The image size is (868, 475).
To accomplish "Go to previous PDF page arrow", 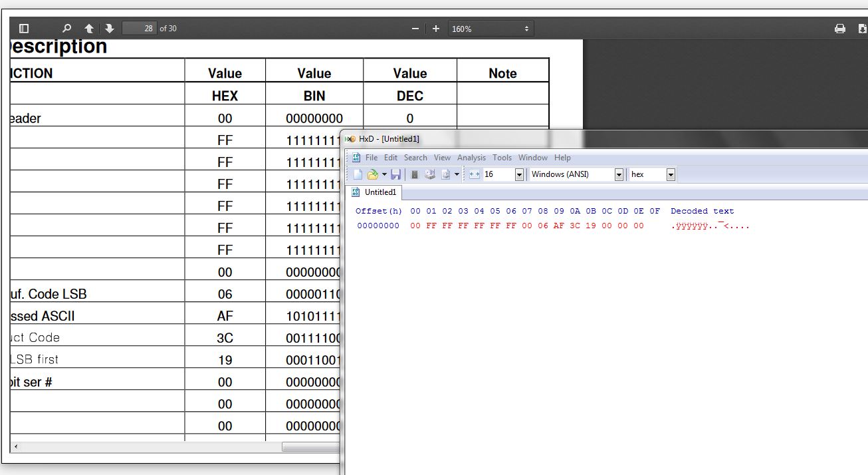I will [89, 29].
